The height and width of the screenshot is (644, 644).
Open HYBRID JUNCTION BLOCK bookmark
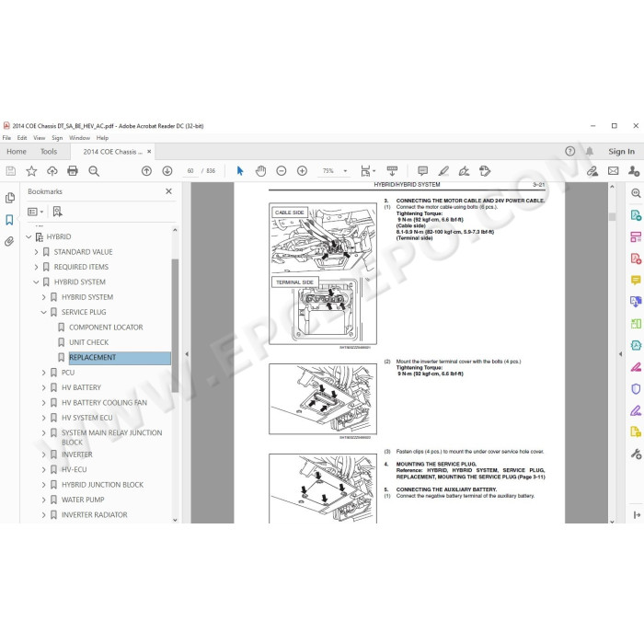pos(103,485)
